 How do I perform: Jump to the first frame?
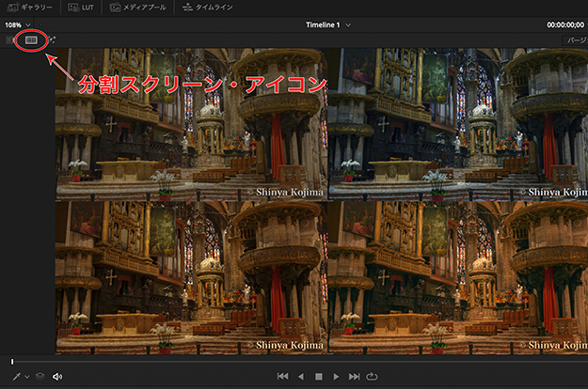[282, 376]
